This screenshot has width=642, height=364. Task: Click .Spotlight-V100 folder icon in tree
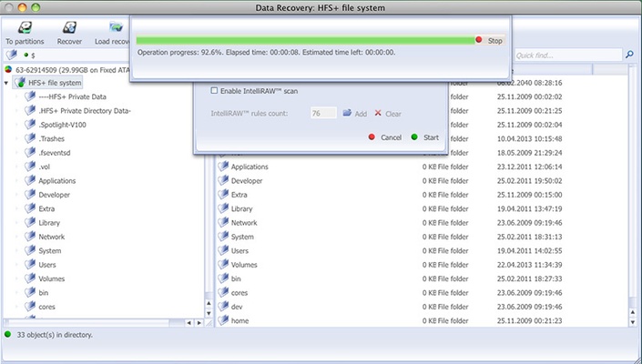click(29, 125)
